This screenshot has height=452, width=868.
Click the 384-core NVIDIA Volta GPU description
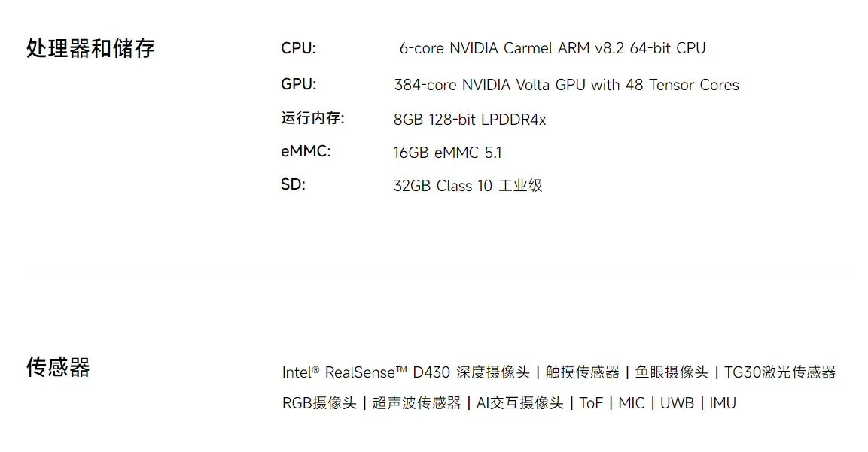[x=566, y=85]
